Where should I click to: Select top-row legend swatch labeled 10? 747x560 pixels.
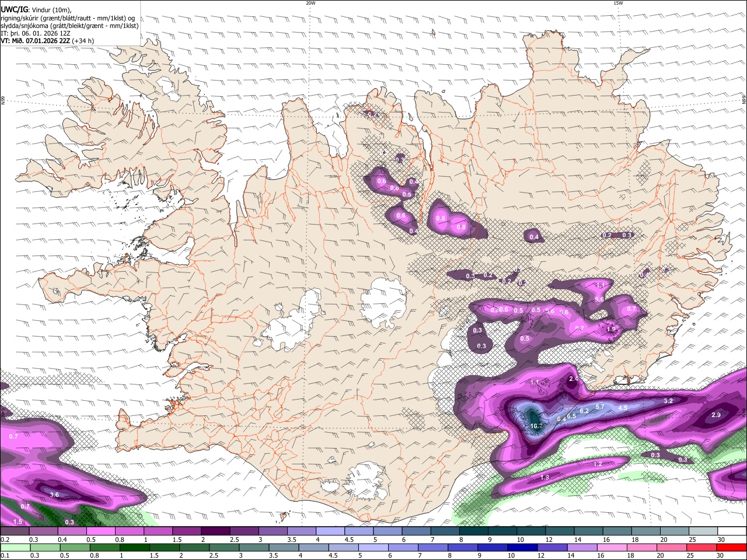tap(532, 531)
